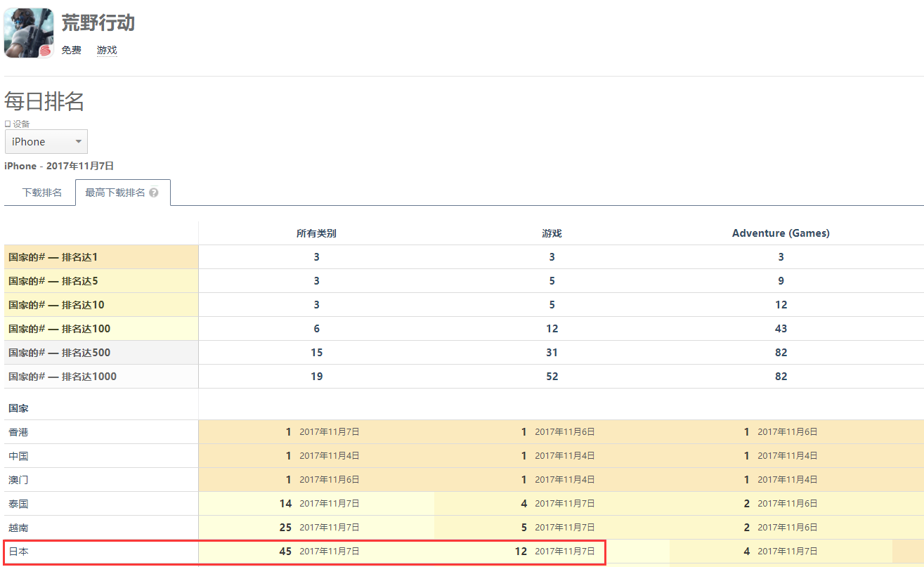The width and height of the screenshot is (924, 567).
Task: Open the iPhone device dropdown
Action: point(46,141)
